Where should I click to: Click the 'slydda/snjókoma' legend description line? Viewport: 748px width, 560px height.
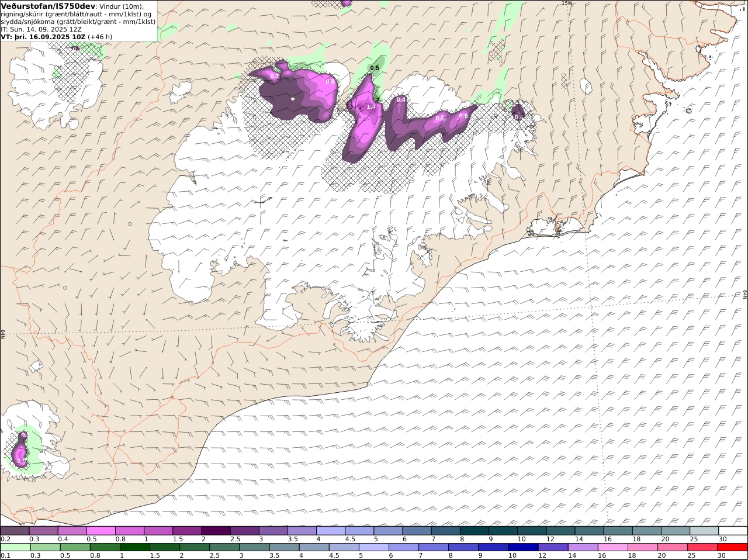[78, 21]
